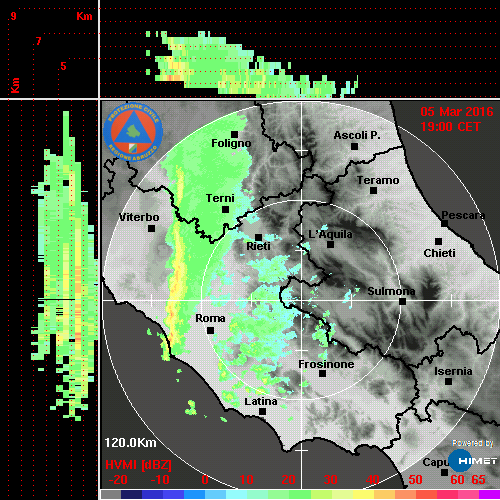Click the HIMET logo
Screen dimensions: 500x500
[472, 461]
